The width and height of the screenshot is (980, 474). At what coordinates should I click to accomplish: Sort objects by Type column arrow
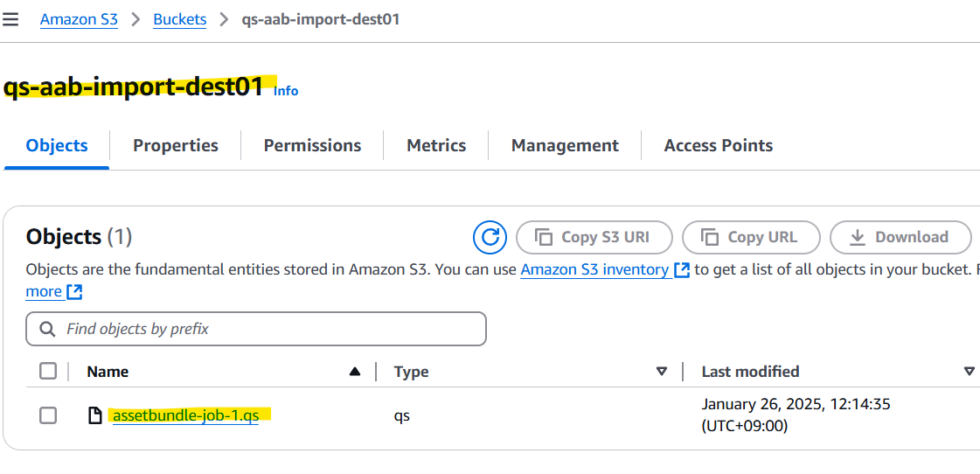(662, 372)
